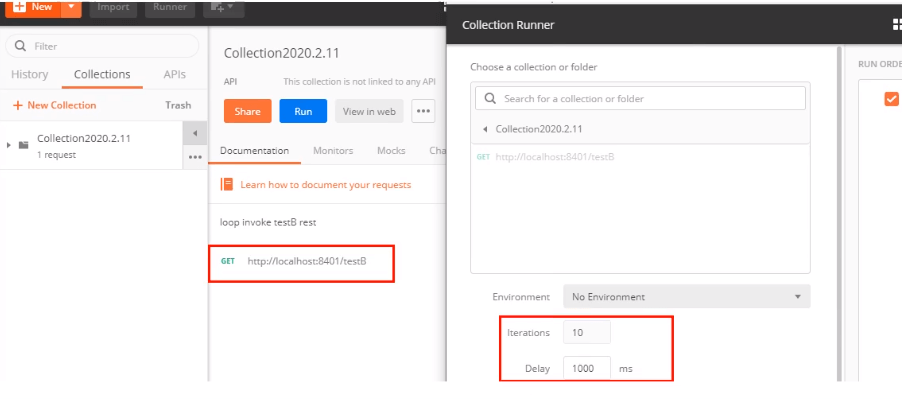Switch to the APIs tab
902x399 pixels.
point(174,74)
